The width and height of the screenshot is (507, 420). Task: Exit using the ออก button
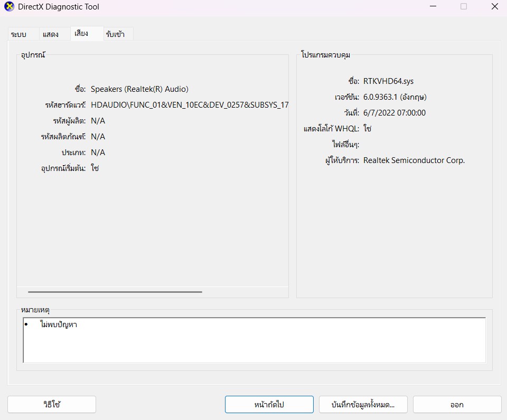(457, 405)
